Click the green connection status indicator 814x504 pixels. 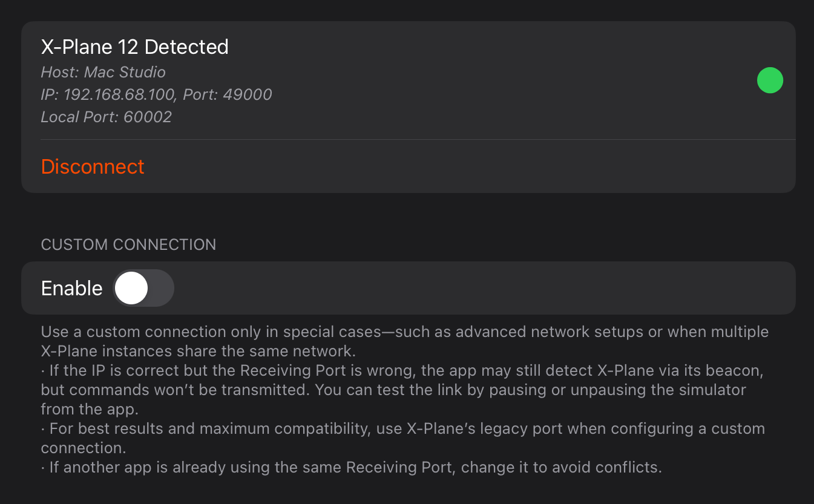pos(770,80)
